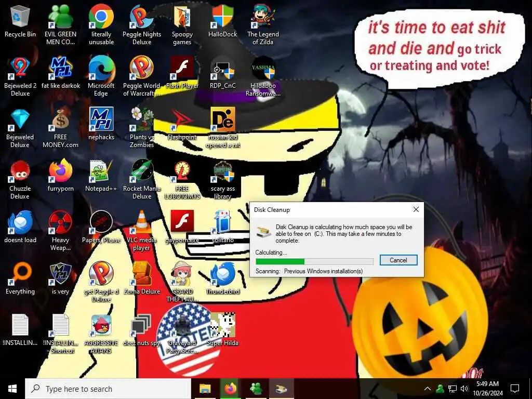
Task: Click the Papers, Please icon
Action: [x=101, y=222]
